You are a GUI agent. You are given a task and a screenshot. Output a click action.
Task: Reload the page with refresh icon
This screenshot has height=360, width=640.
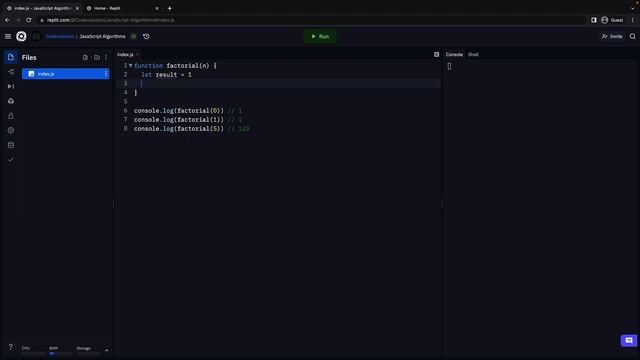[29, 20]
